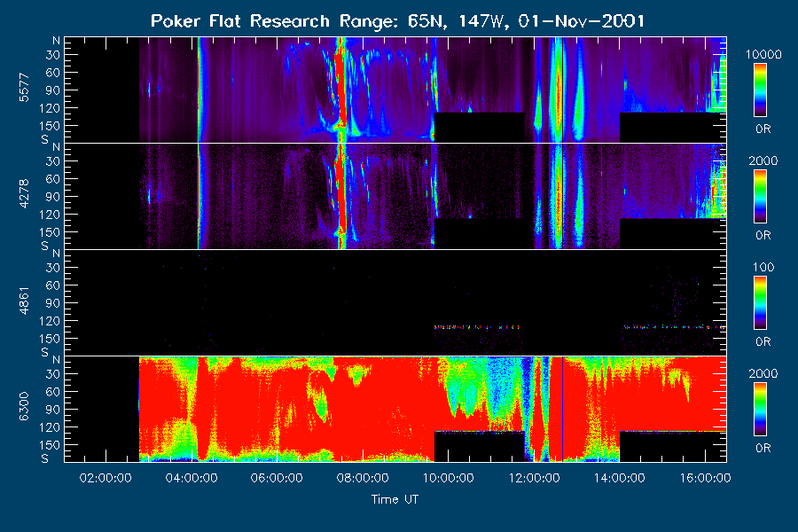This screenshot has width=798, height=532.
Task: Click the 0R label under the 6300 color bar
Action: coord(763,449)
